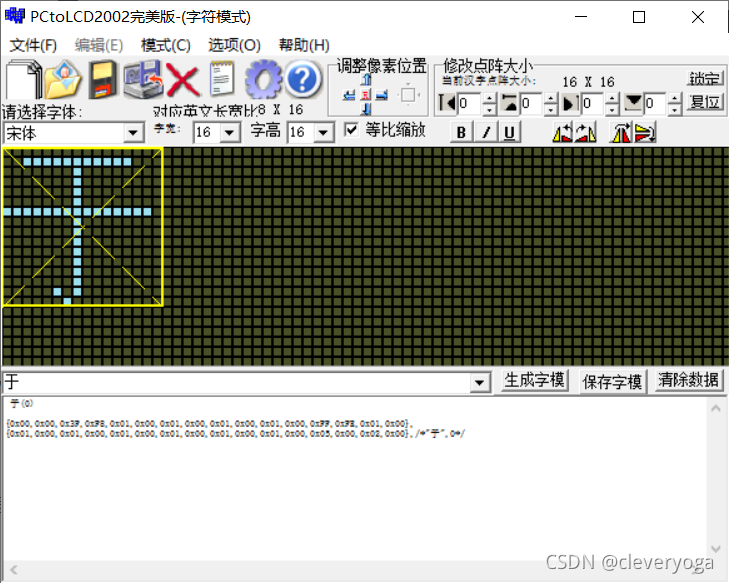Click the bottom-edge matrix resize icon
The image size is (729, 583).
(633, 103)
